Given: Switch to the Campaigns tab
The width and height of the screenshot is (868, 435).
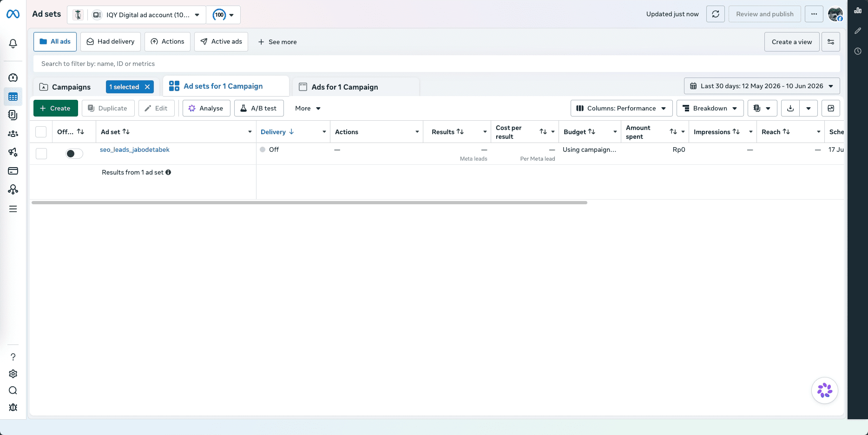Looking at the screenshot, I should (71, 87).
